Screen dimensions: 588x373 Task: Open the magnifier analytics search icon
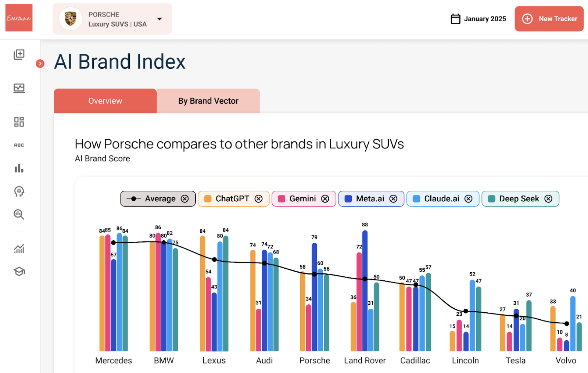point(19,214)
